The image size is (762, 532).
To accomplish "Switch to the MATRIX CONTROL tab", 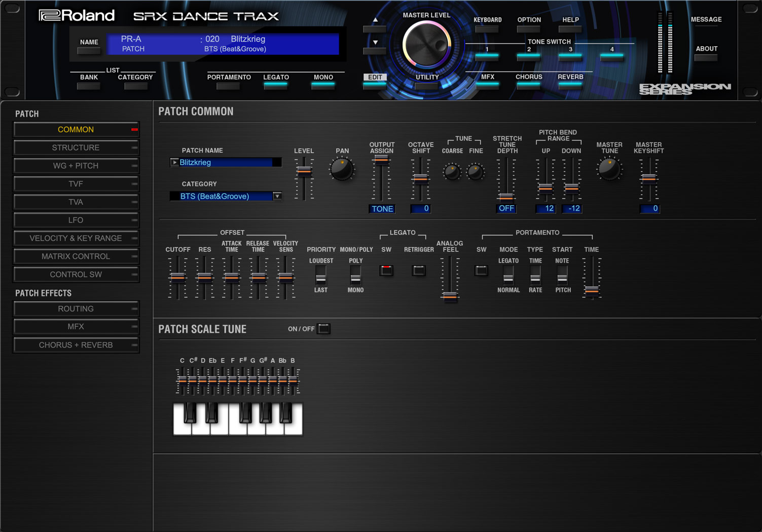I will (x=76, y=256).
